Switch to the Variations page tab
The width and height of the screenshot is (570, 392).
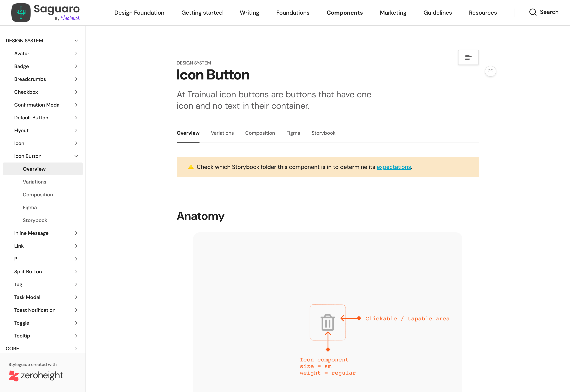point(222,133)
